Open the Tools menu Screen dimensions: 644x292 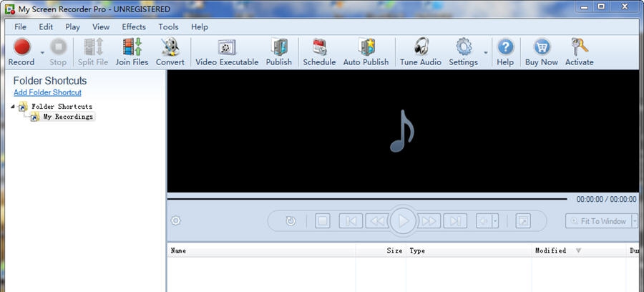(168, 26)
